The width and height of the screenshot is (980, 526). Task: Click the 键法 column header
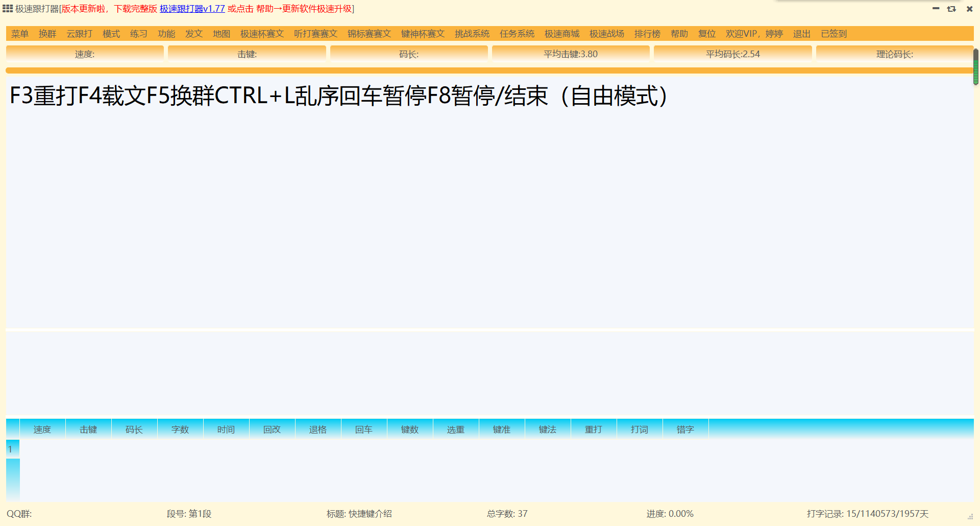tap(548, 429)
